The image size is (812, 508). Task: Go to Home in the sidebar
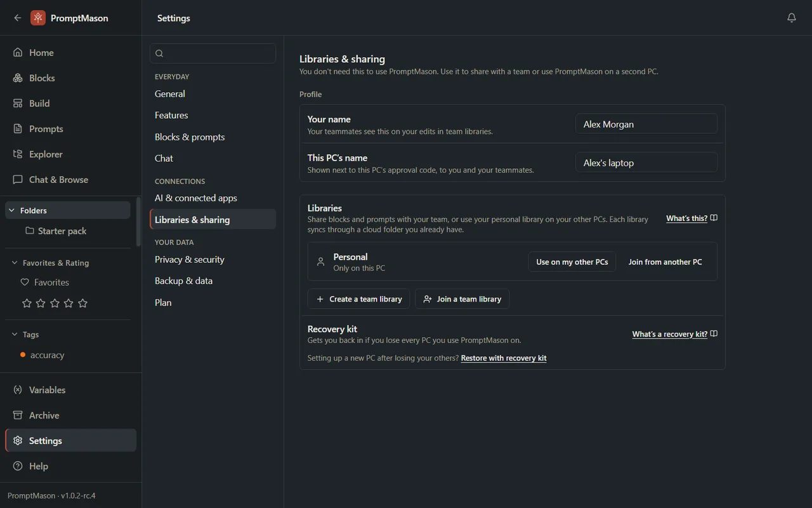click(x=70, y=53)
